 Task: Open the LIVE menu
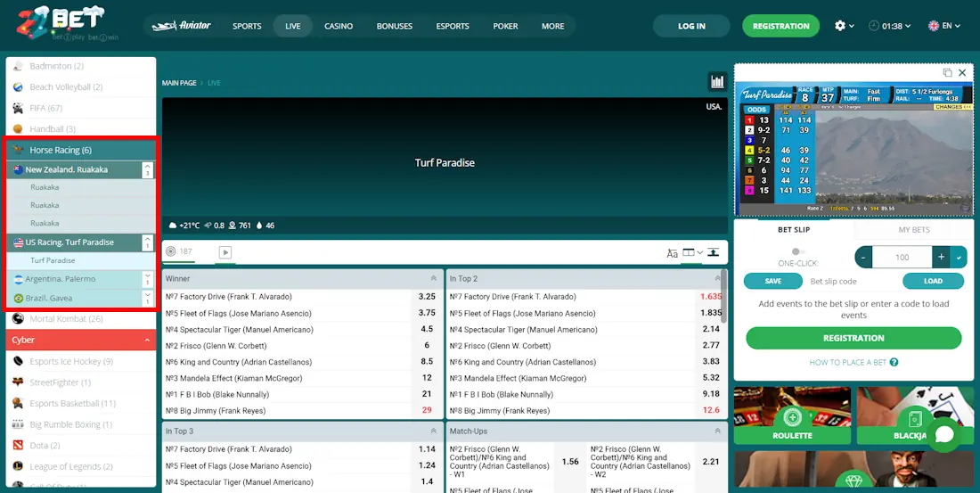click(292, 26)
